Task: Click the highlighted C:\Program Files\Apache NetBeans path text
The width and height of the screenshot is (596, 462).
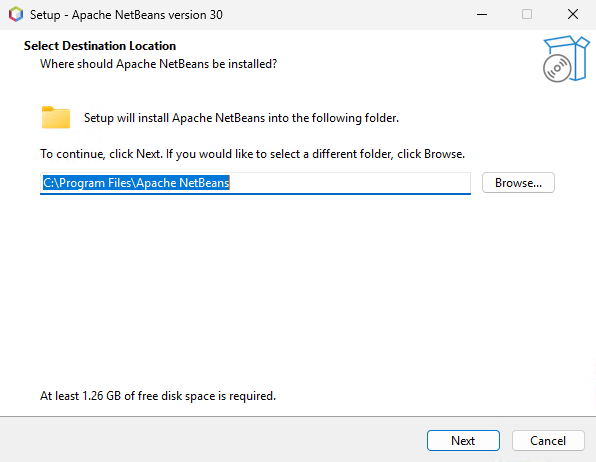Action: [x=136, y=183]
